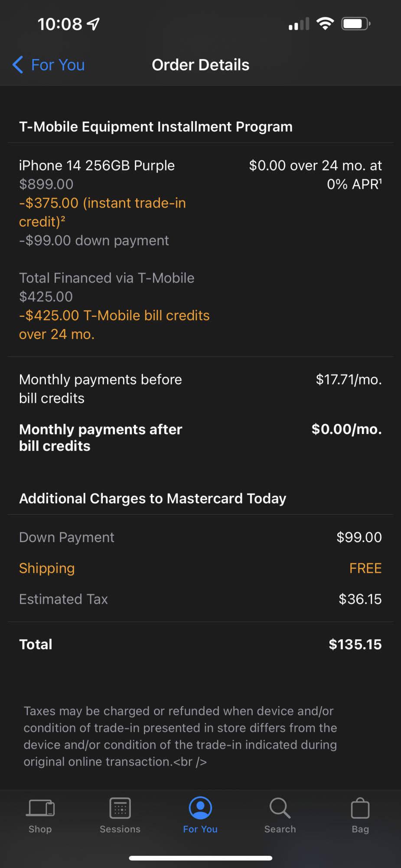Tap the instant trade-in credit text

click(103, 212)
